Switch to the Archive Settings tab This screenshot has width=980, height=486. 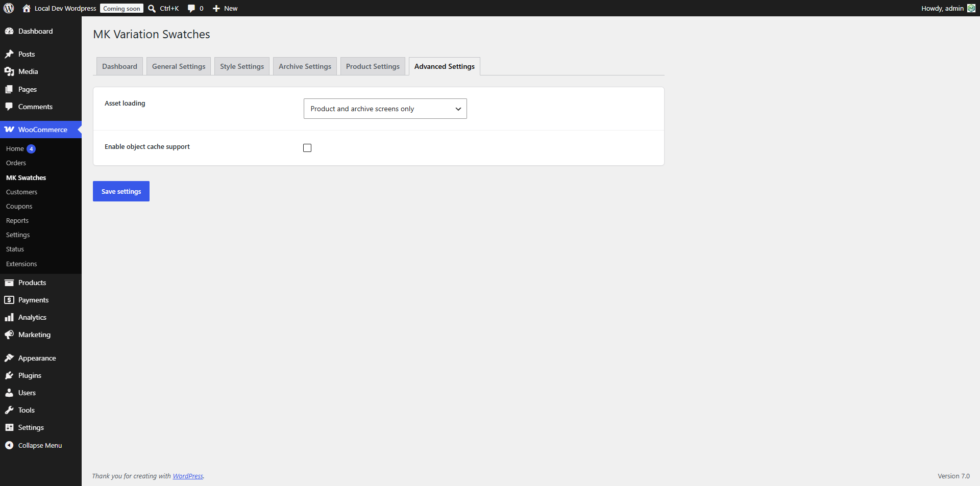click(305, 66)
